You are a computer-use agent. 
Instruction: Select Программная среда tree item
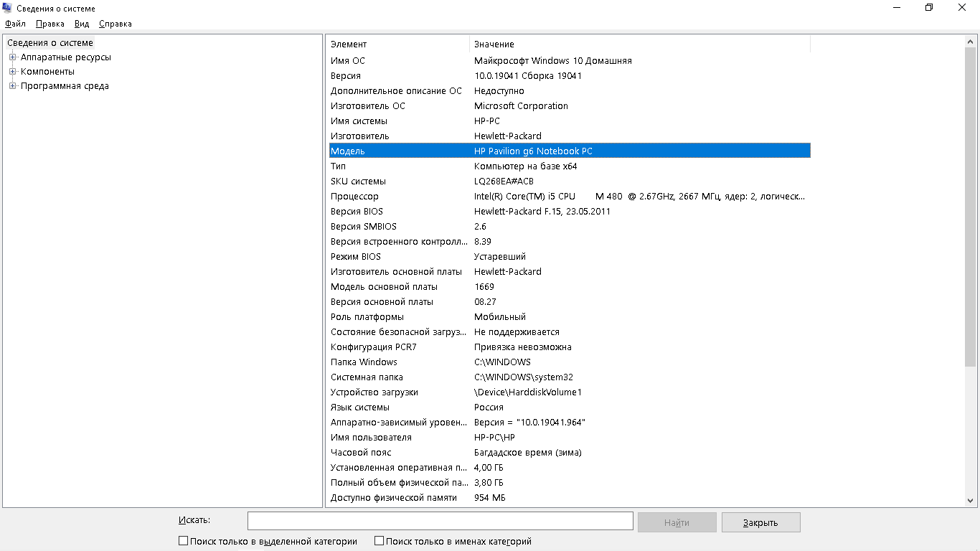65,86
